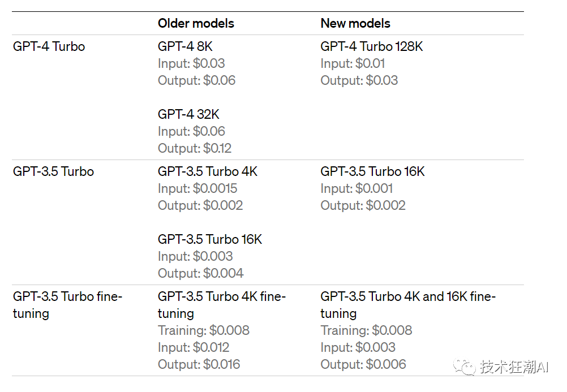The height and width of the screenshot is (392, 567).
Task: Click the Output: $0.12 price text
Action: pyautogui.click(x=195, y=148)
